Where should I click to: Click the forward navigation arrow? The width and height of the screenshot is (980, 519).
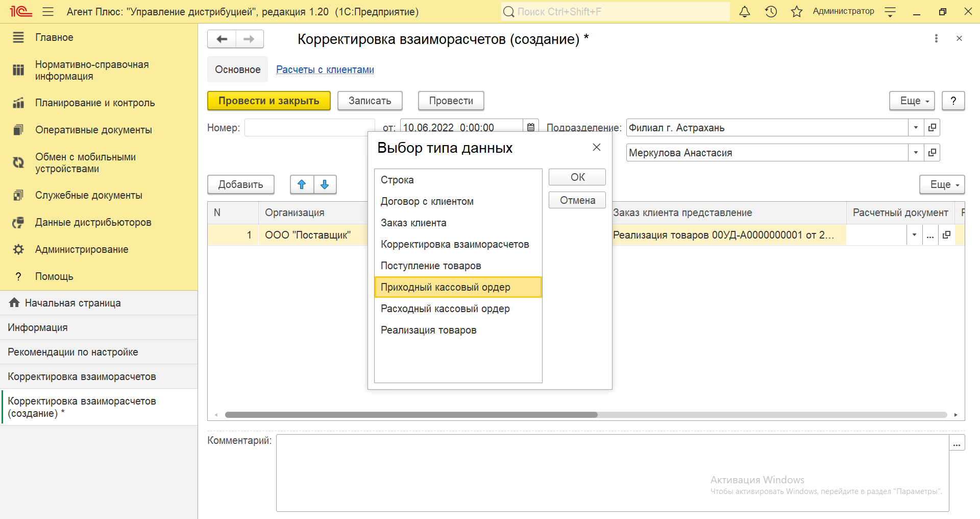[x=250, y=39]
